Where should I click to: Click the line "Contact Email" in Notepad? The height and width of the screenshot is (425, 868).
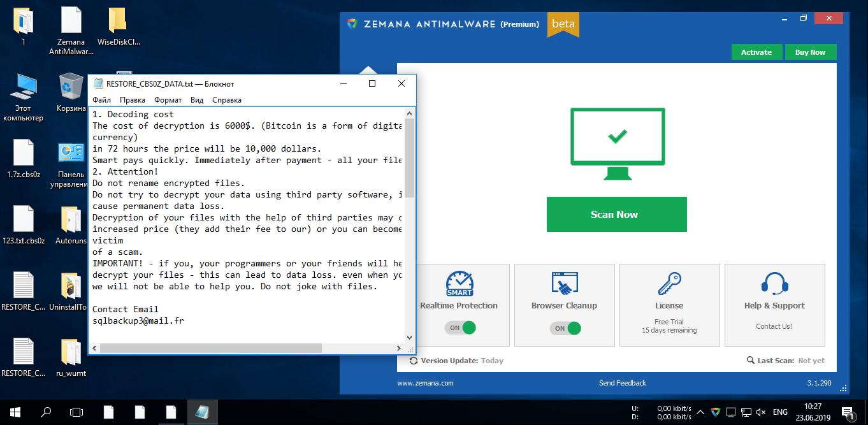(126, 309)
